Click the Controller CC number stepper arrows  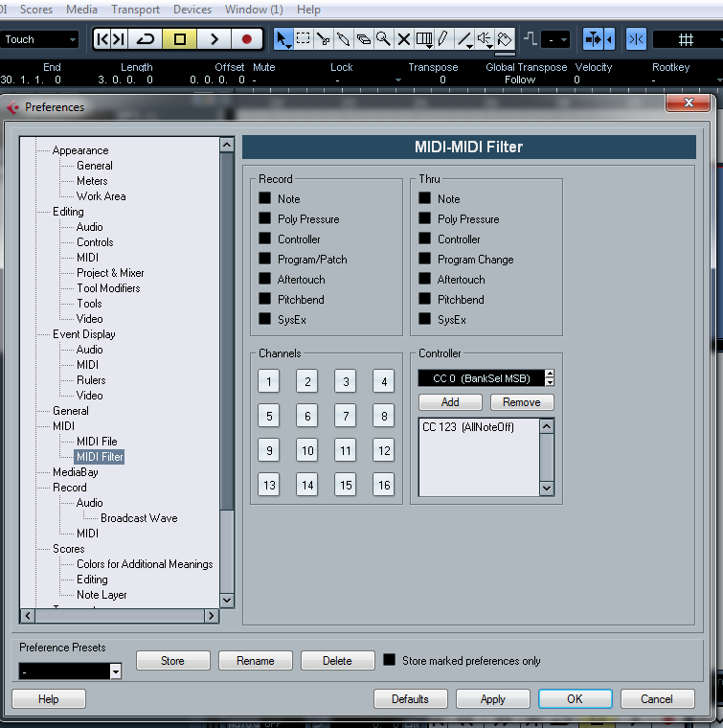(550, 378)
